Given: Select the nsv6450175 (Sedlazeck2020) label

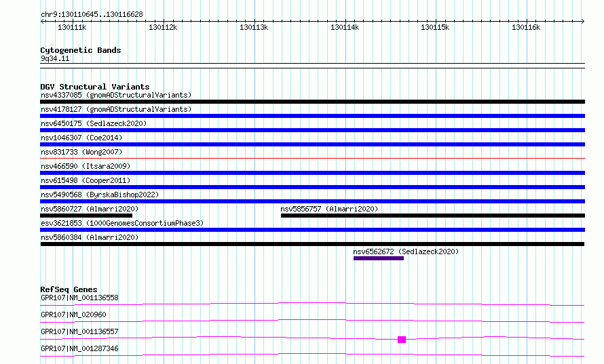Looking at the screenshot, I should (x=94, y=123).
